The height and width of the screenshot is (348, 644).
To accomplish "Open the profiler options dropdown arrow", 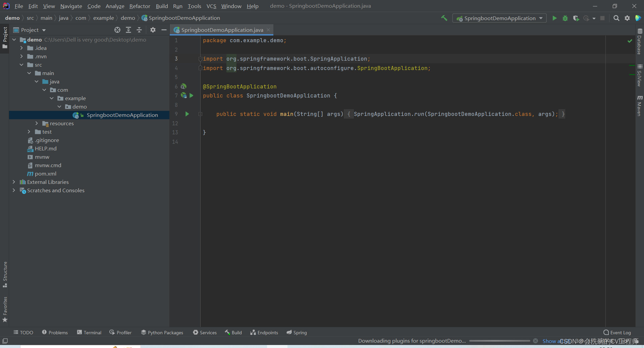I will pyautogui.click(x=594, y=18).
